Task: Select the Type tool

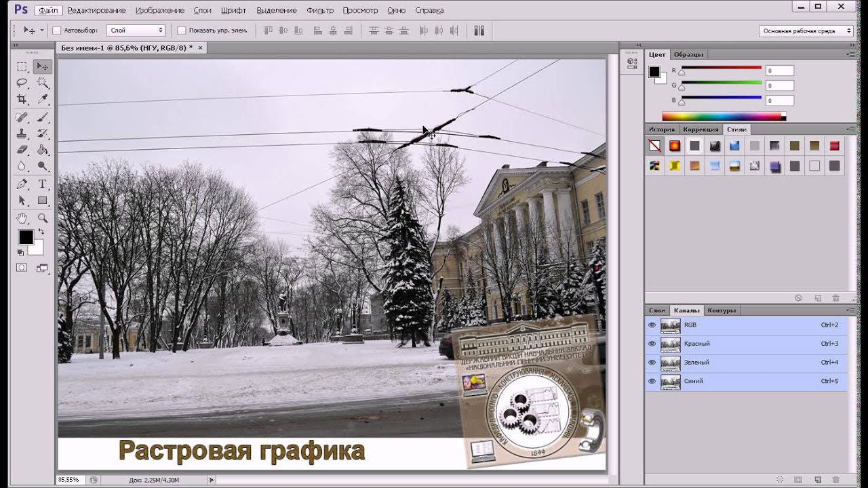Action: point(42,184)
